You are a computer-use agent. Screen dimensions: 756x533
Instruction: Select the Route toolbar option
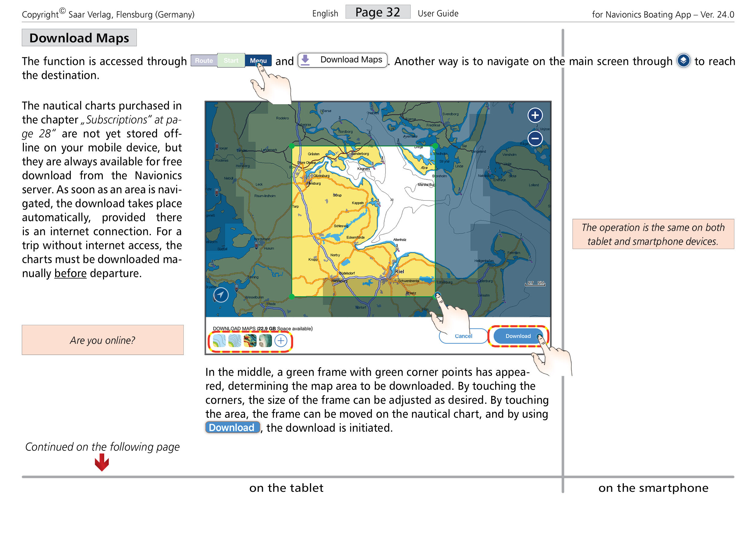204,60
